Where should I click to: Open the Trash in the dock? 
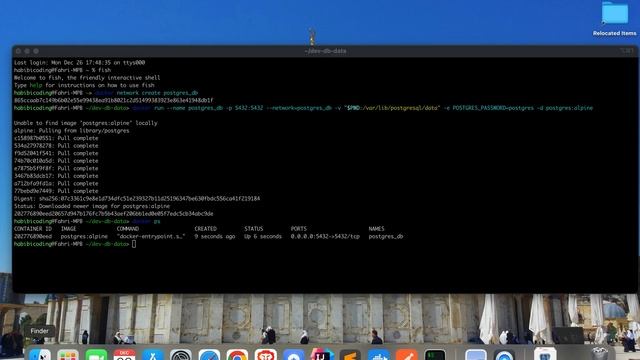600,354
